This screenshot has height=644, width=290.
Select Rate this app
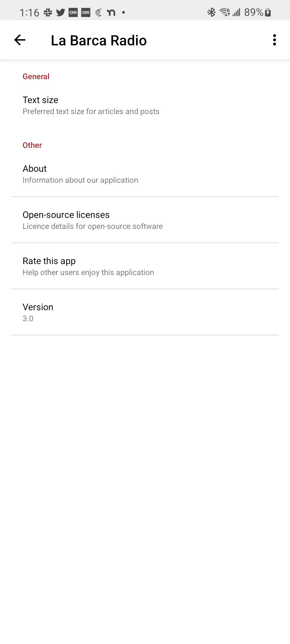[x=145, y=266]
